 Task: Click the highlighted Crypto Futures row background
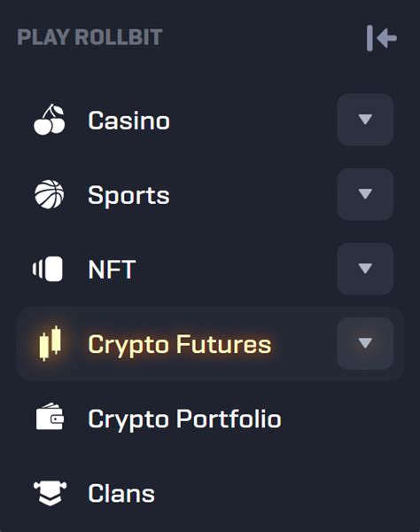pyautogui.click(x=210, y=344)
